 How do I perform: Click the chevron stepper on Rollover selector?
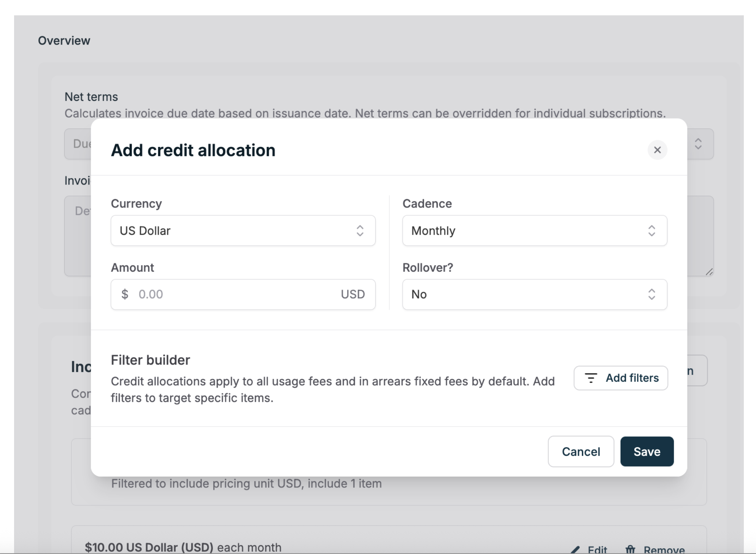point(652,294)
